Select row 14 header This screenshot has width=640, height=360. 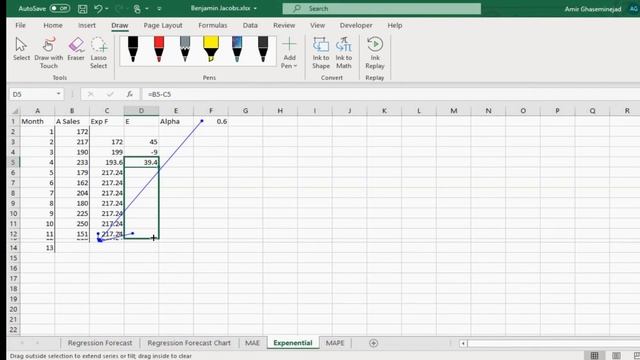13,248
